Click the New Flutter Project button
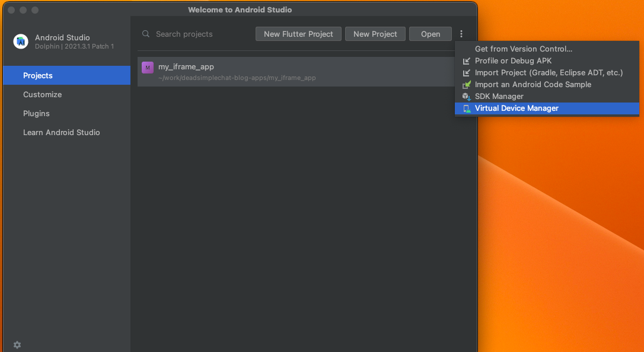The height and width of the screenshot is (352, 644). point(298,34)
